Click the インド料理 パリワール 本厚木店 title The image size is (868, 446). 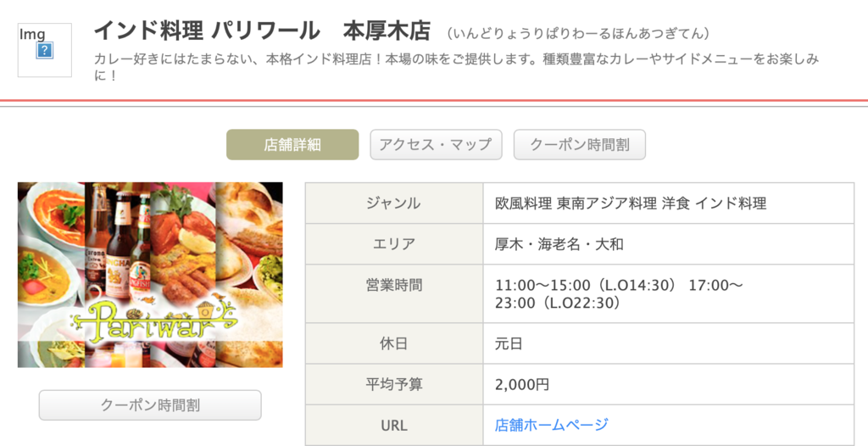[262, 31]
